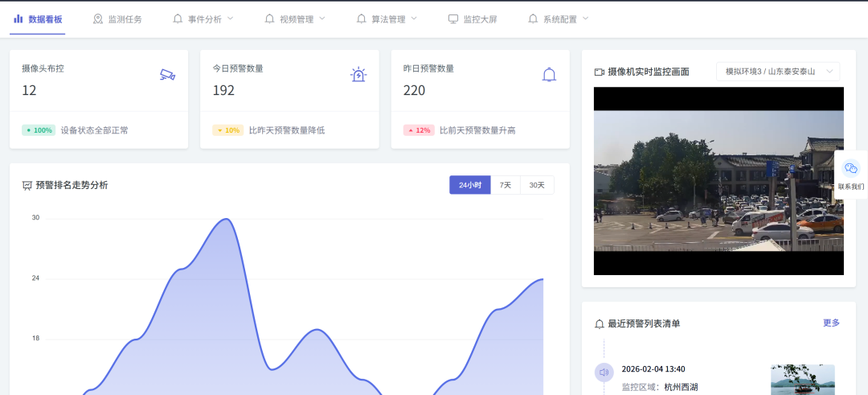Screen dimensions: 868x395
Task: Open the 监控大屏 tab
Action: pyautogui.click(x=473, y=19)
